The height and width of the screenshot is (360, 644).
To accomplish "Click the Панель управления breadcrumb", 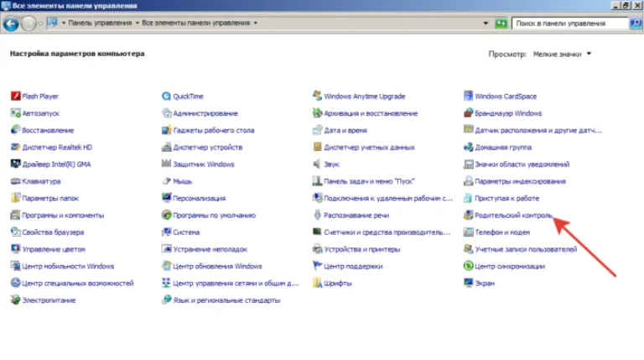I will coord(100,23).
